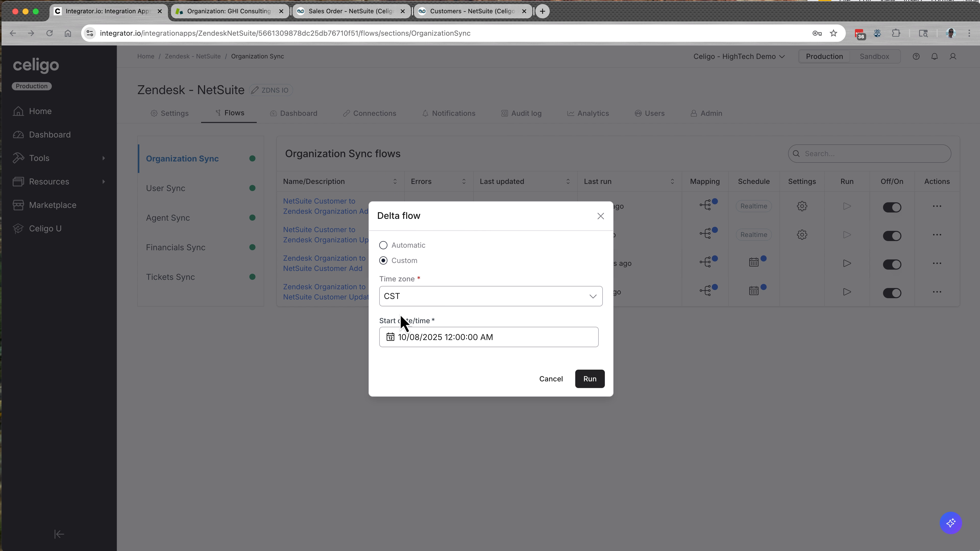The height and width of the screenshot is (551, 980).
Task: Open the notifications bell icon
Action: [934, 56]
